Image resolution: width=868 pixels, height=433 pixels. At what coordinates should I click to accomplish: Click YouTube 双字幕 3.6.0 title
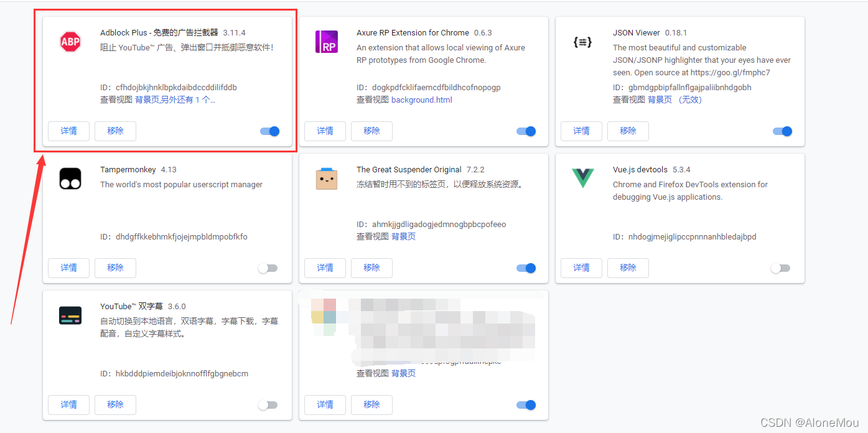pos(142,306)
